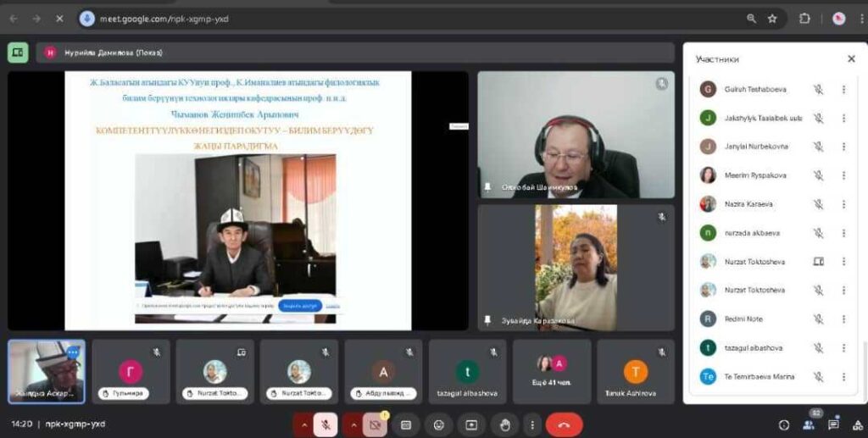The width and height of the screenshot is (868, 438).
Task: Toggle closed captions on
Action: coord(406,424)
